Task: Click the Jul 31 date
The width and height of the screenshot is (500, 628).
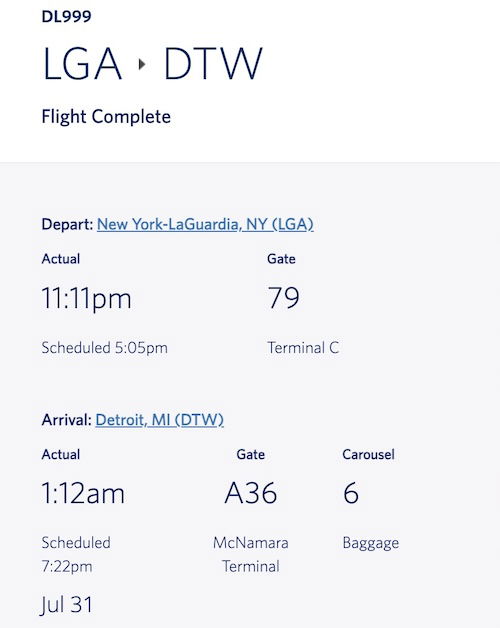Action: click(x=67, y=605)
